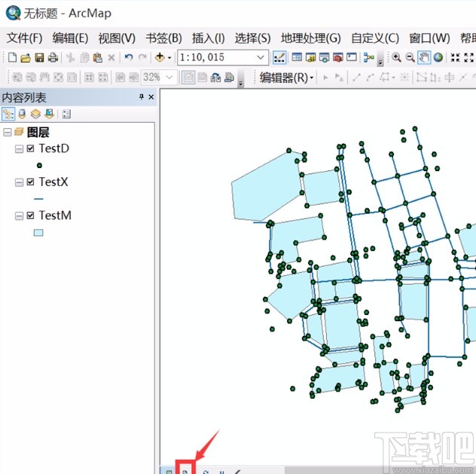Open the 选择(S) menu

[252, 38]
